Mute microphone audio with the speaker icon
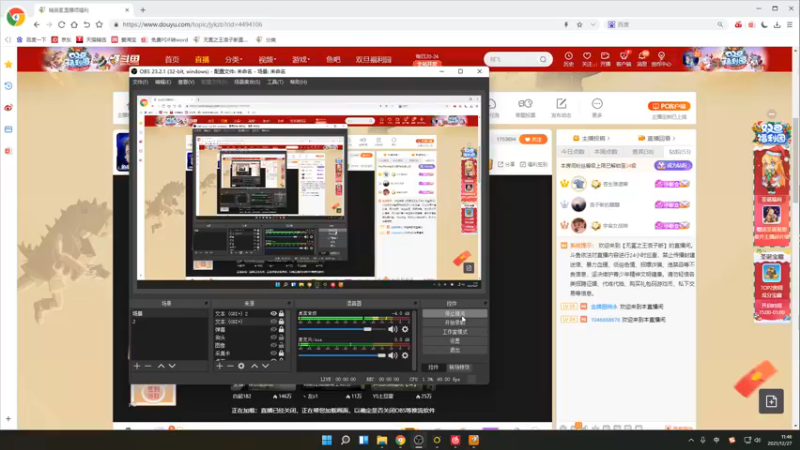Image resolution: width=800 pixels, height=450 pixels. click(x=392, y=355)
